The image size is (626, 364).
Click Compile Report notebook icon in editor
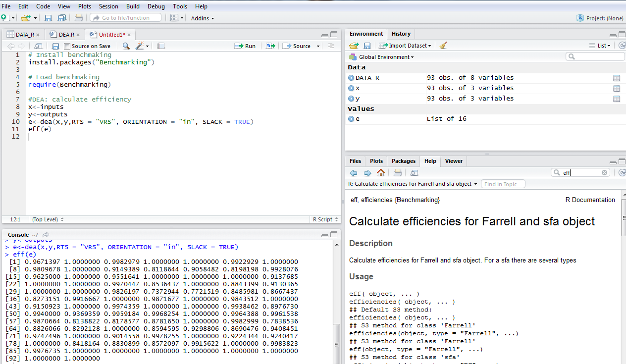click(x=161, y=46)
